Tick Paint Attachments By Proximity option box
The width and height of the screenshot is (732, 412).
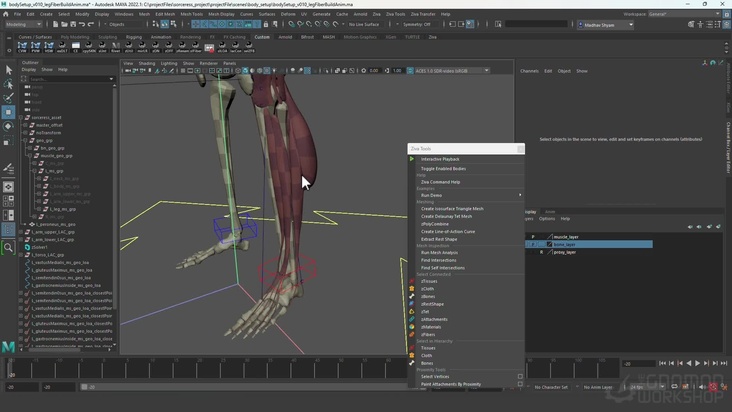pyautogui.click(x=520, y=384)
